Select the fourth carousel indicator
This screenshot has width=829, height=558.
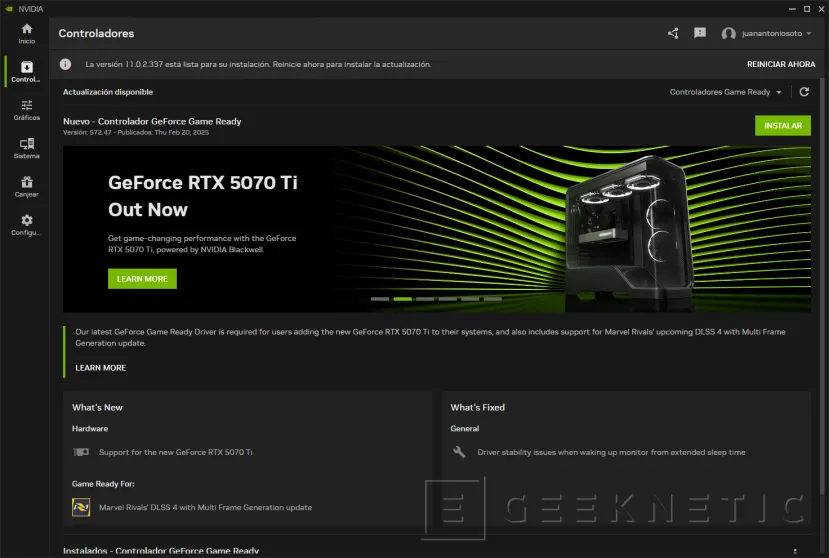[447, 299]
